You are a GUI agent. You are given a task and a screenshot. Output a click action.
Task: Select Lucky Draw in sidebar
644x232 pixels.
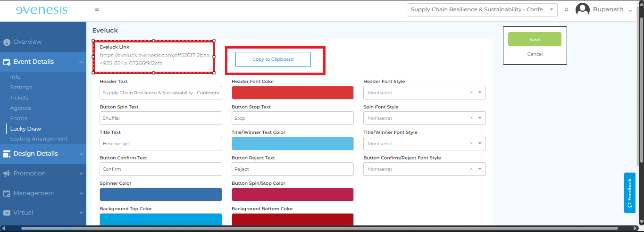(25, 129)
